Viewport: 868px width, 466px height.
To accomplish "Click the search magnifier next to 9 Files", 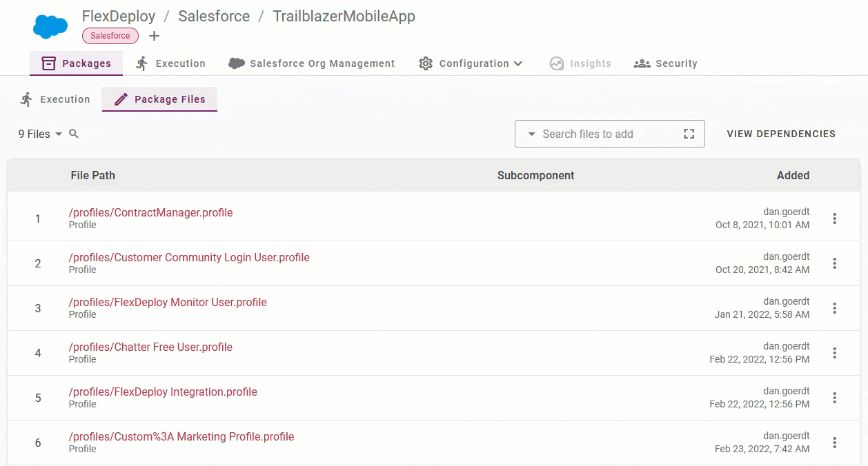I will 74,134.
